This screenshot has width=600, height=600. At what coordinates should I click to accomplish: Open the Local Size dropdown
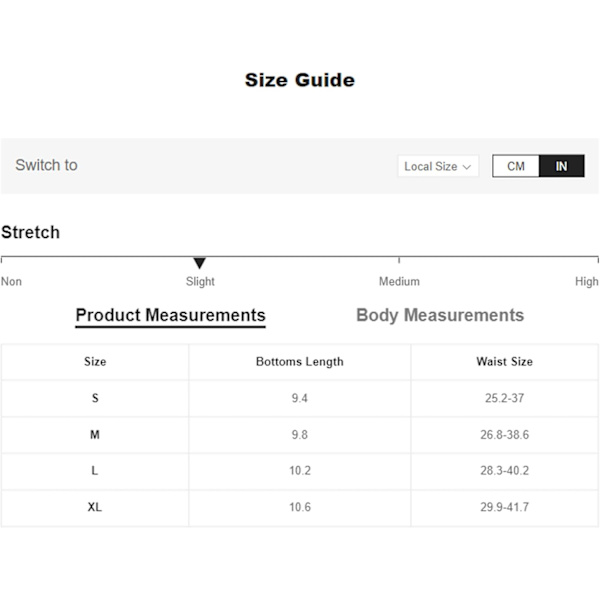point(438,166)
